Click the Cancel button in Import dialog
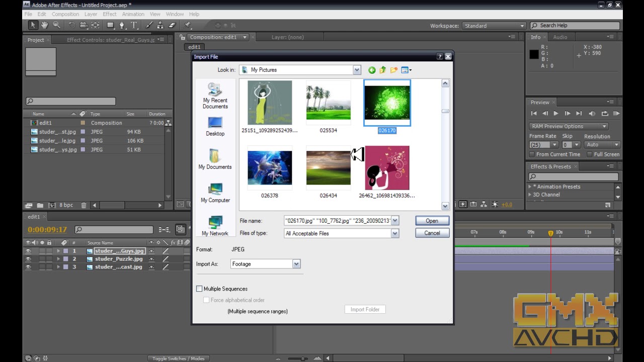Screen dimensions: 644x362 point(432,233)
